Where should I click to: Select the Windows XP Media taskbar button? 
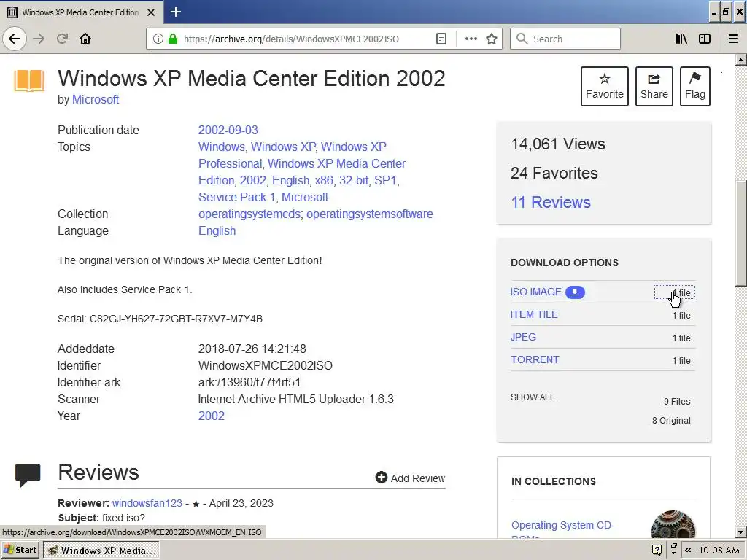coord(101,550)
